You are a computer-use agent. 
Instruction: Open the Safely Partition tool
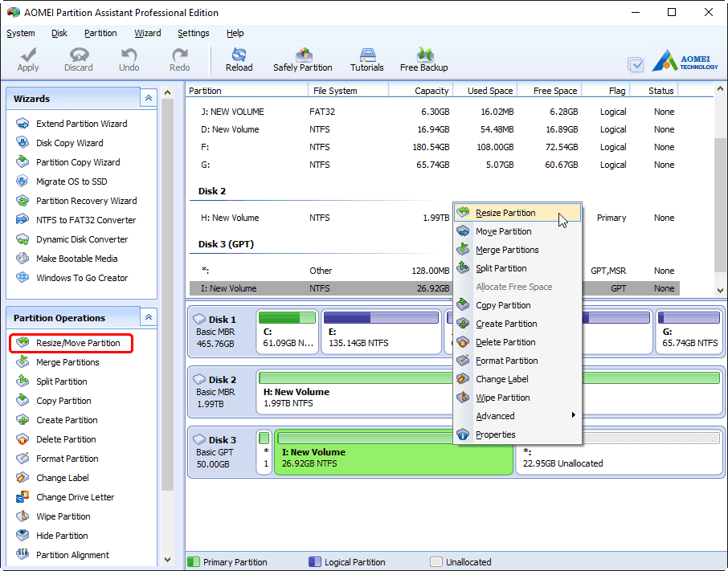click(x=303, y=59)
